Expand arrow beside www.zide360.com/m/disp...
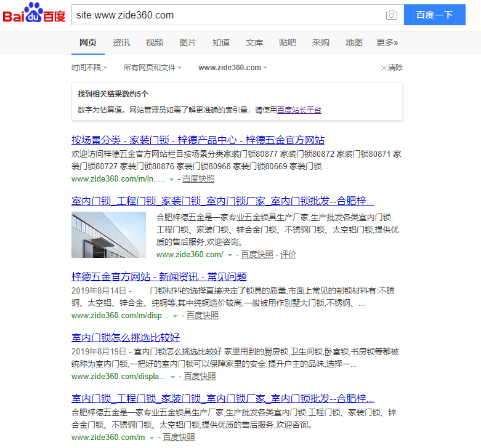This screenshot has height=448, width=481. point(175,316)
